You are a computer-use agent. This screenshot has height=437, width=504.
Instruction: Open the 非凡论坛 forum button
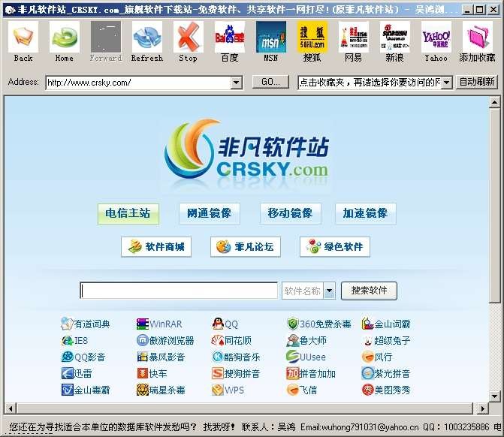[x=246, y=247]
